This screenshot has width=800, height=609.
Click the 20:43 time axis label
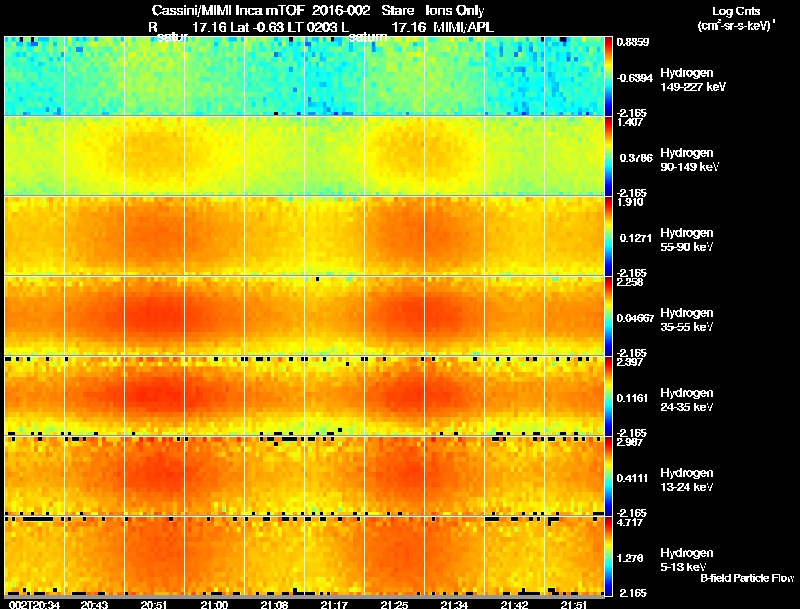click(x=94, y=605)
